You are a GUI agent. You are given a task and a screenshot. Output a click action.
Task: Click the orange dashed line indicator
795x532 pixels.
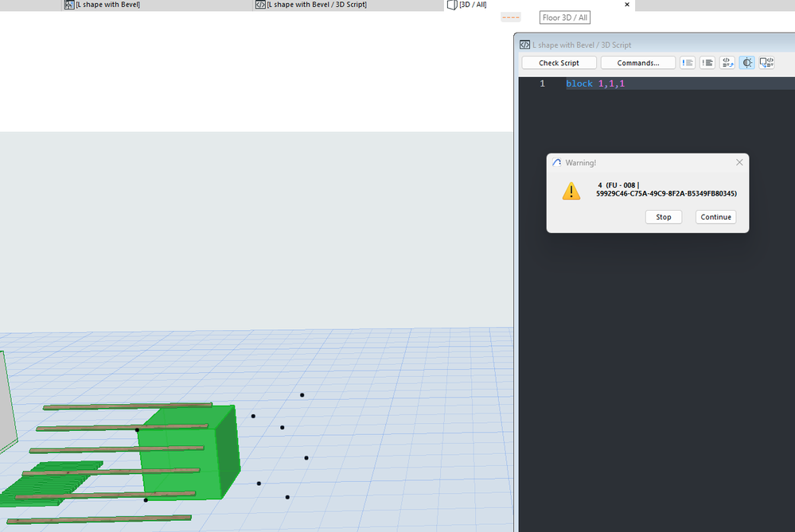[511, 17]
